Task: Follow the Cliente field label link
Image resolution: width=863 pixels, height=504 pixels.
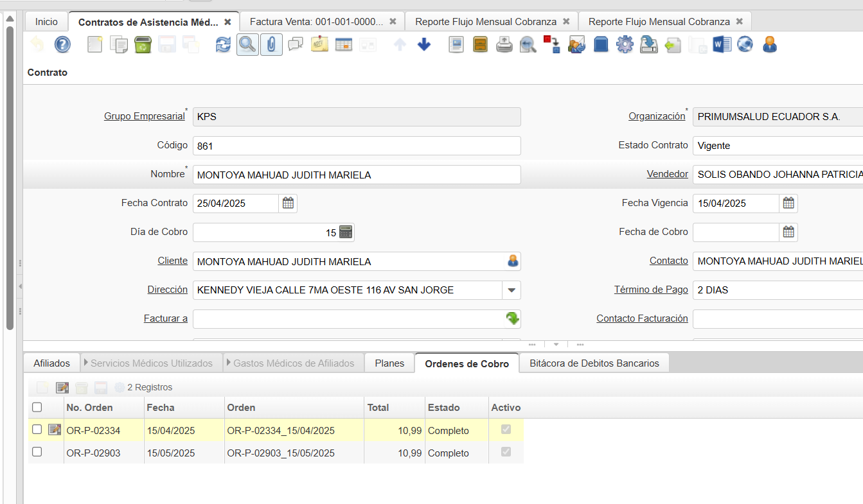Action: coord(172,261)
